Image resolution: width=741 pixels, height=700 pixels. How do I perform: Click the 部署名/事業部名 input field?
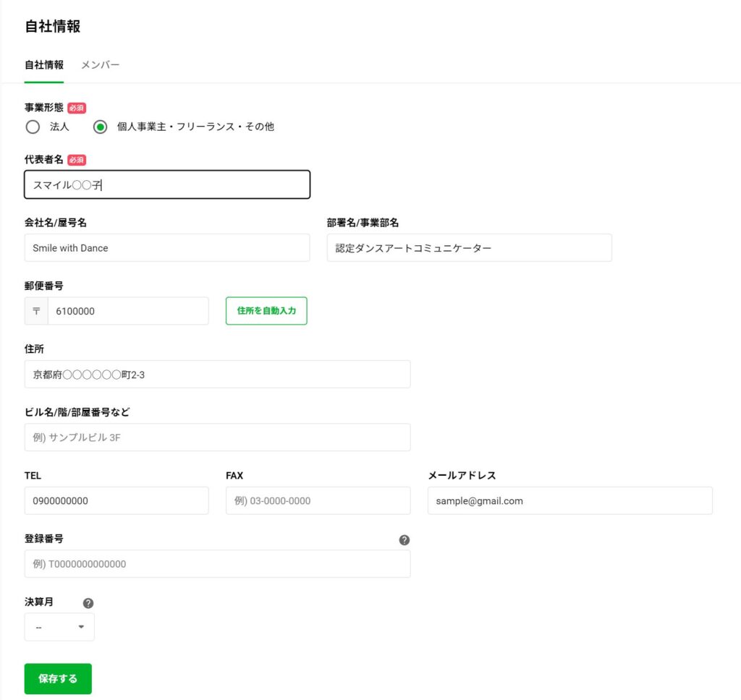coord(469,248)
